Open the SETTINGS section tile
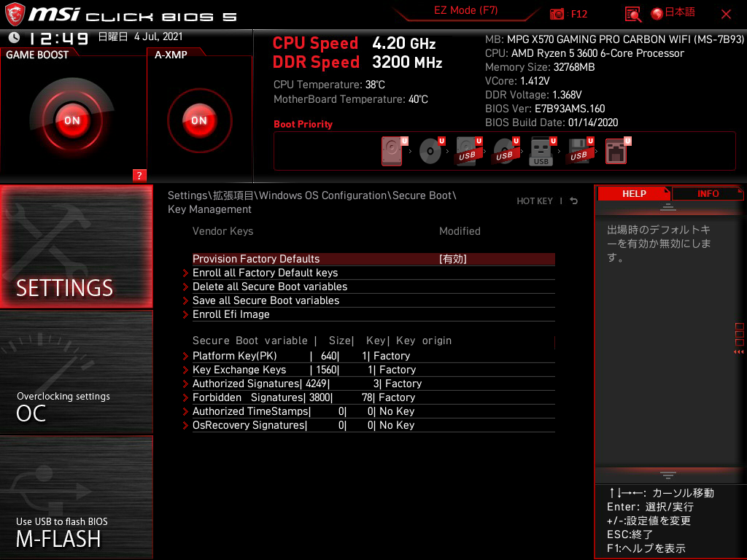This screenshot has height=560, width=747. (76, 246)
